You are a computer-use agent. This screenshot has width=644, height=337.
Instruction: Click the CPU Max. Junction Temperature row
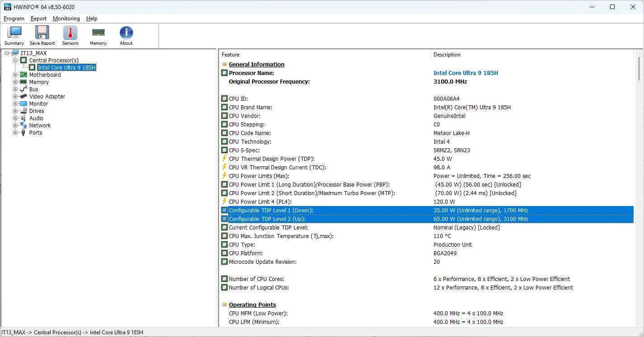pyautogui.click(x=427, y=236)
